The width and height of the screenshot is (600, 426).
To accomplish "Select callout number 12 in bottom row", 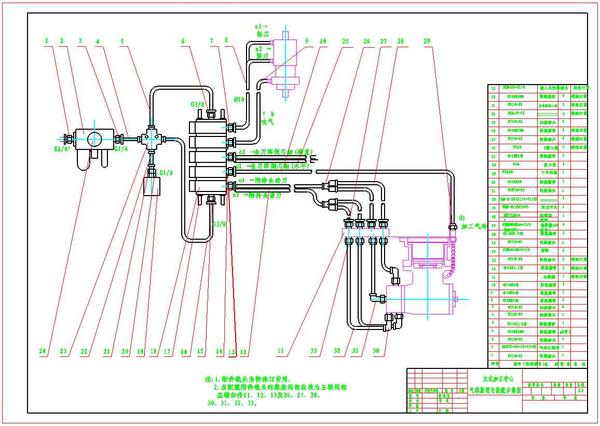I will tap(243, 352).
